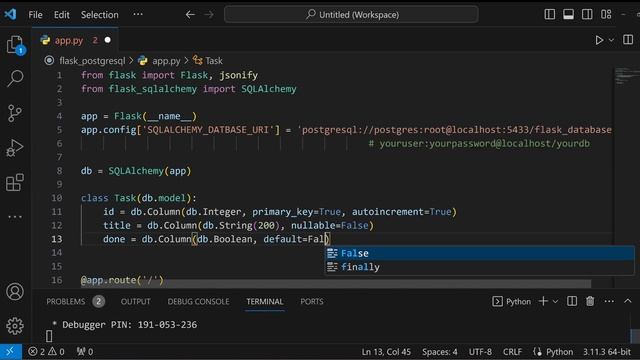Open the new terminal launch profile dropdown
Screen dimensions: 640x360
coord(555,302)
